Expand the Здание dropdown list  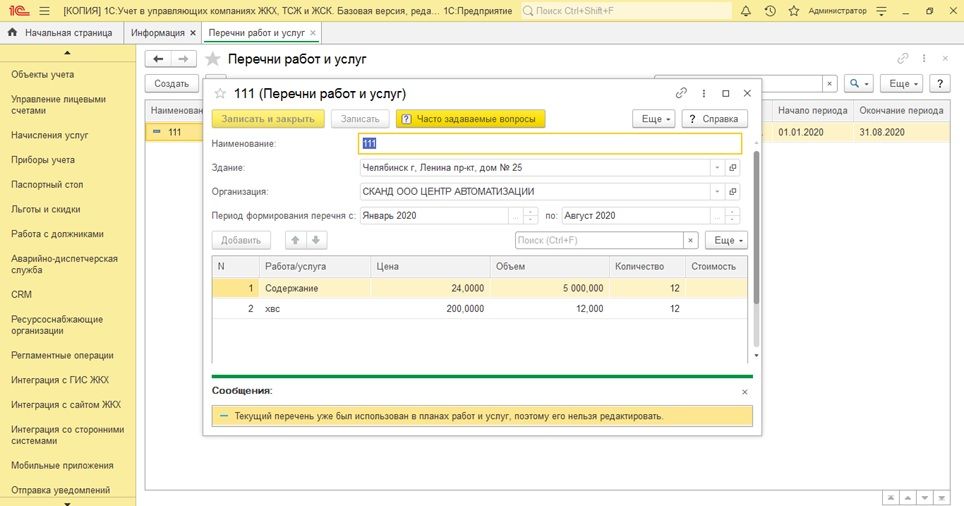click(717, 168)
